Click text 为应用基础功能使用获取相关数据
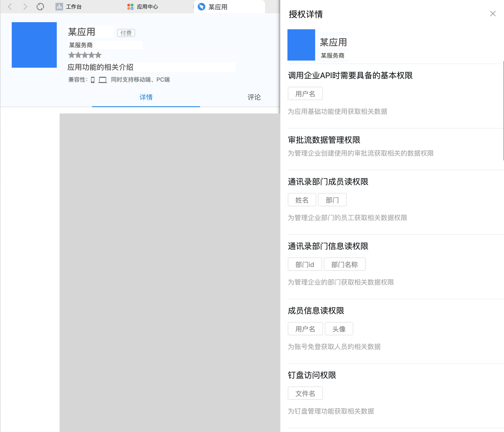This screenshot has width=504, height=432. [338, 111]
